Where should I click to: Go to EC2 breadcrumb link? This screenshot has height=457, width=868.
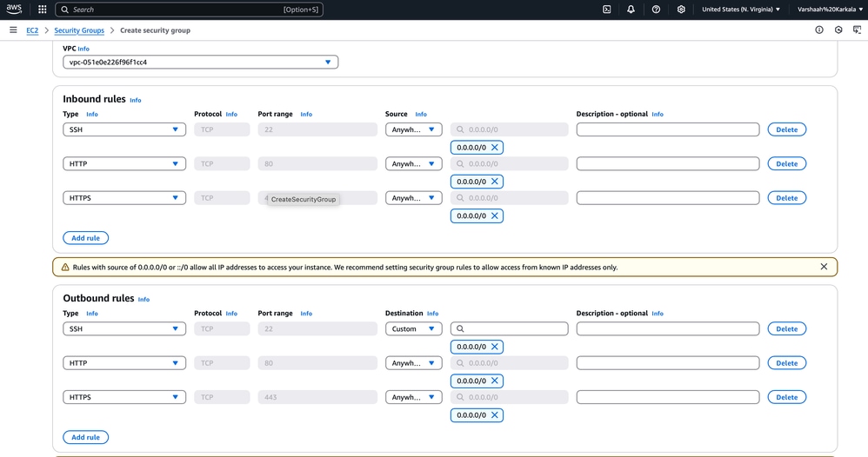[32, 30]
